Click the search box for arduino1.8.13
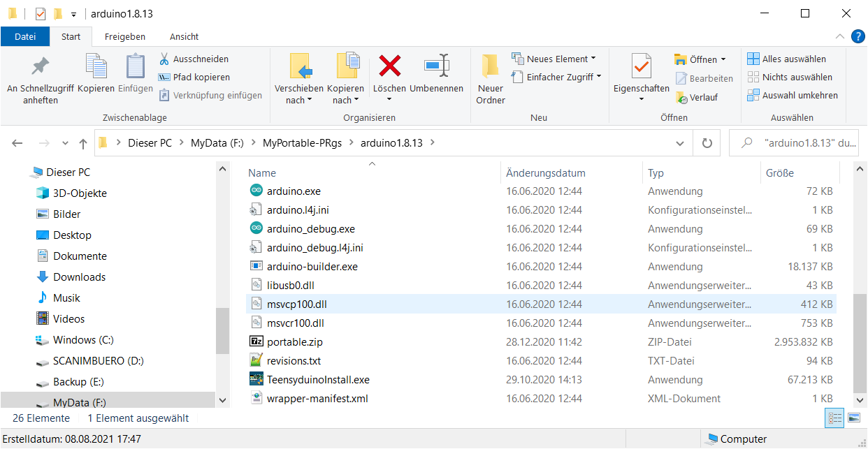The height and width of the screenshot is (449, 868). 793,143
